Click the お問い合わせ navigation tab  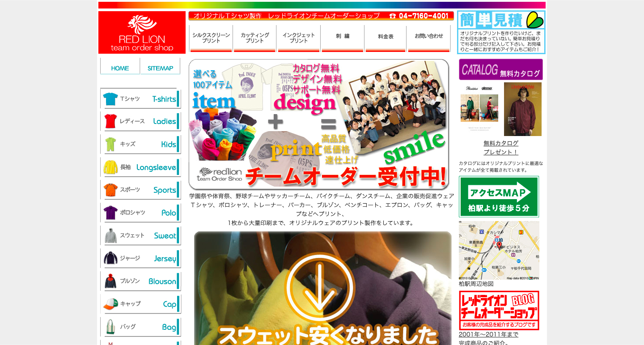pyautogui.click(x=428, y=37)
